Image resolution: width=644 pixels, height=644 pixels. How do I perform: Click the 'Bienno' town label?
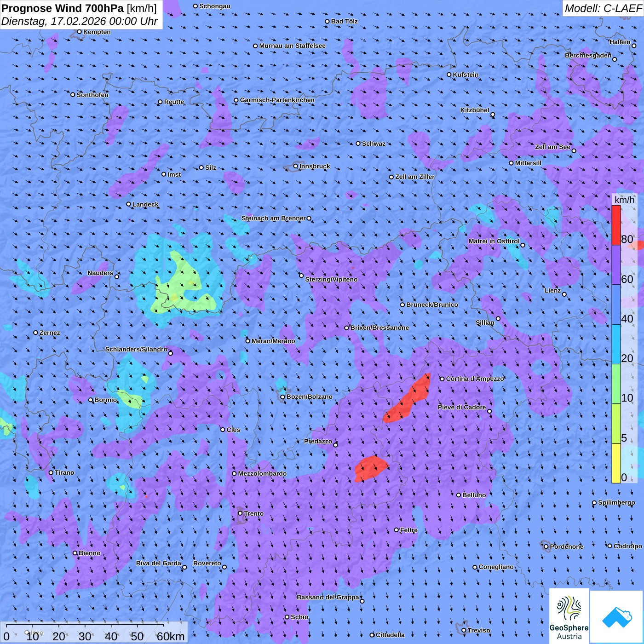[x=89, y=553]
